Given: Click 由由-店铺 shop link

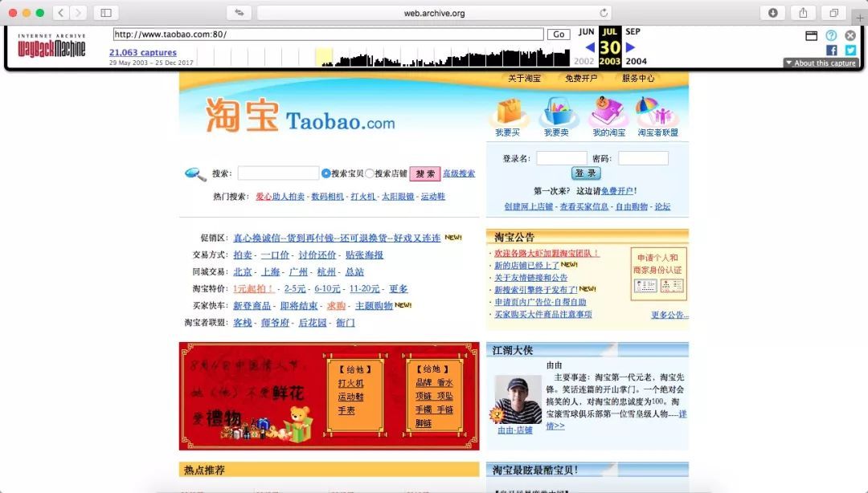Looking at the screenshot, I should [515, 430].
